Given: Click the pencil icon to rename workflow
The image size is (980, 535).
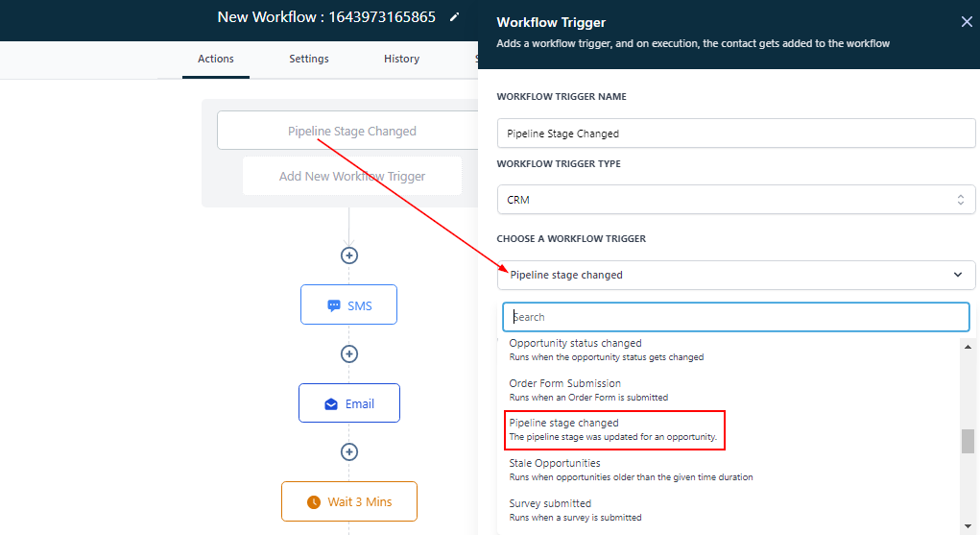Looking at the screenshot, I should tap(455, 17).
